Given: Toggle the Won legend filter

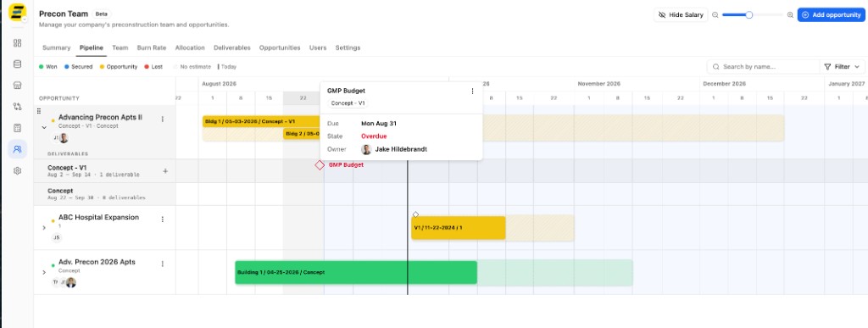Looking at the screenshot, I should [x=48, y=66].
